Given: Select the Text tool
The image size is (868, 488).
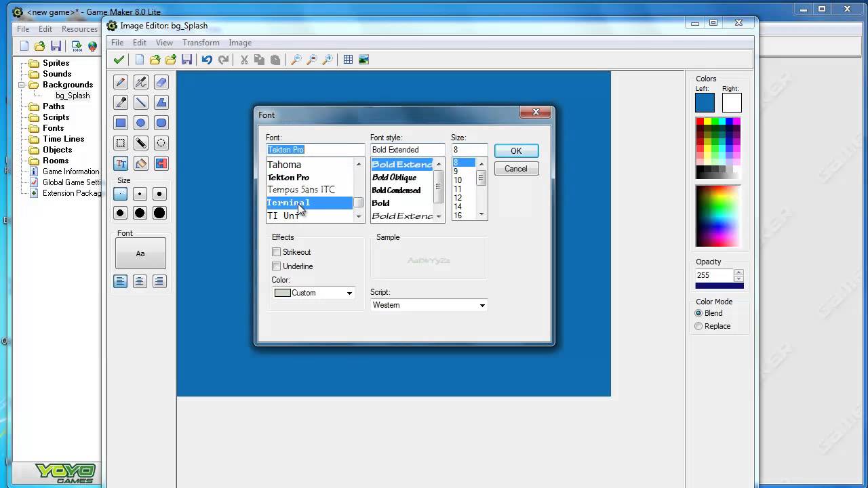Looking at the screenshot, I should pyautogui.click(x=121, y=163).
